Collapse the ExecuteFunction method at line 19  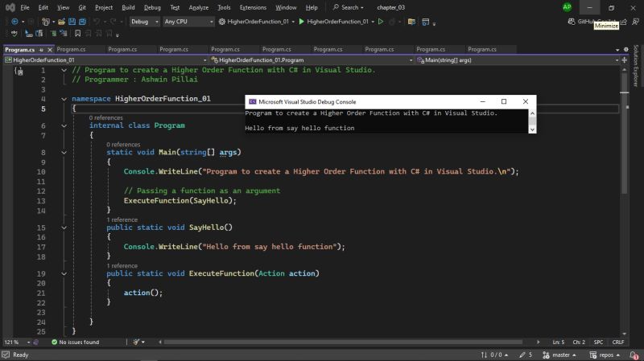(64, 273)
